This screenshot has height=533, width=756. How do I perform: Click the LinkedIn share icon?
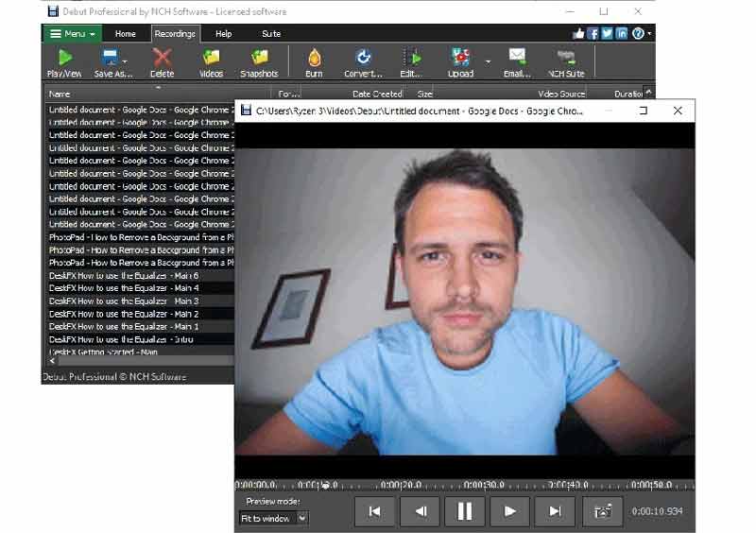pyautogui.click(x=622, y=33)
